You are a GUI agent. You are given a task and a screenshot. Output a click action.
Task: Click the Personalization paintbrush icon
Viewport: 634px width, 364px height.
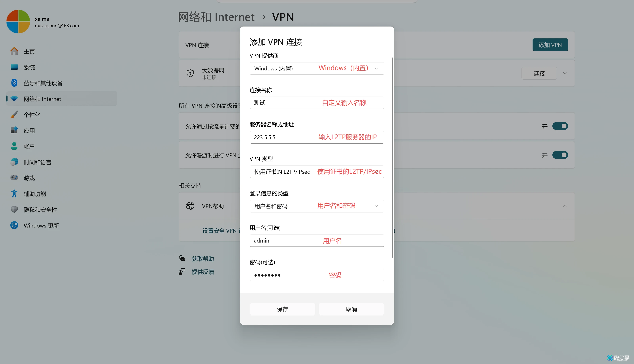click(x=14, y=115)
